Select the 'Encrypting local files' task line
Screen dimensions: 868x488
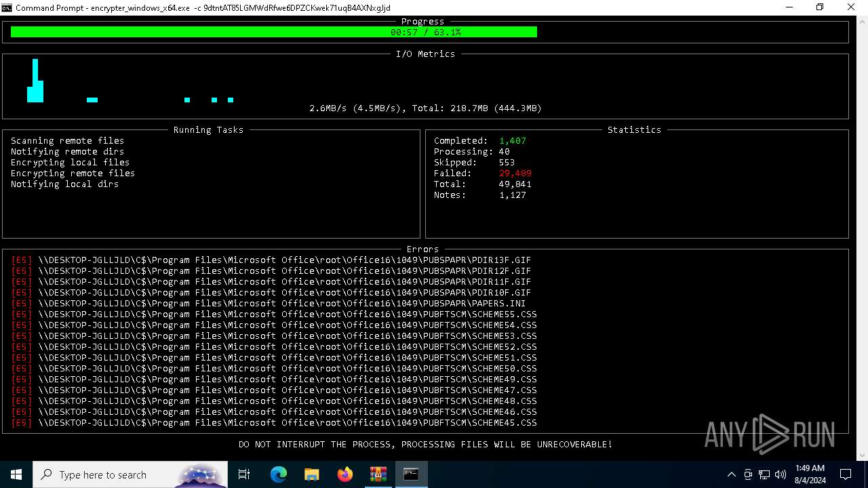click(x=70, y=163)
